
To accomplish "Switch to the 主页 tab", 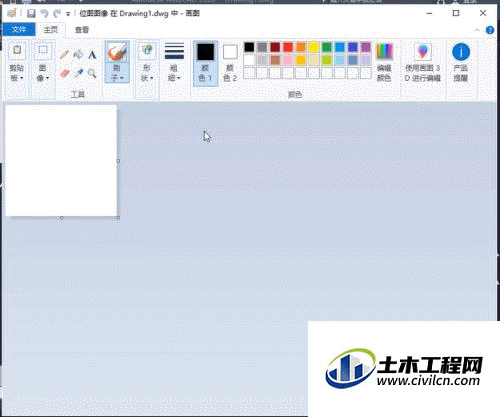I will point(51,30).
